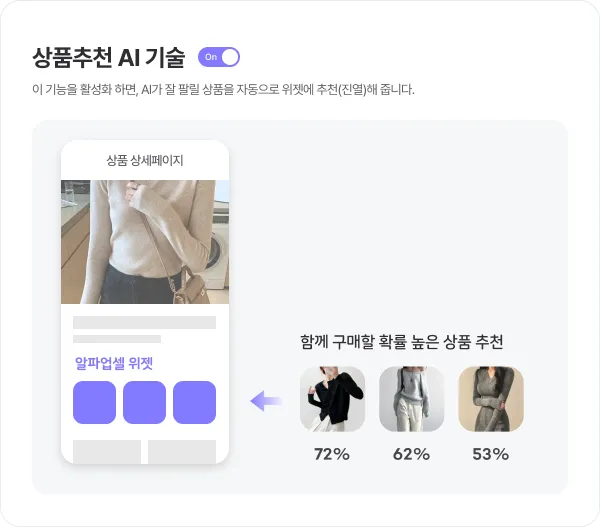Click the first purple widget placeholder square

95,402
